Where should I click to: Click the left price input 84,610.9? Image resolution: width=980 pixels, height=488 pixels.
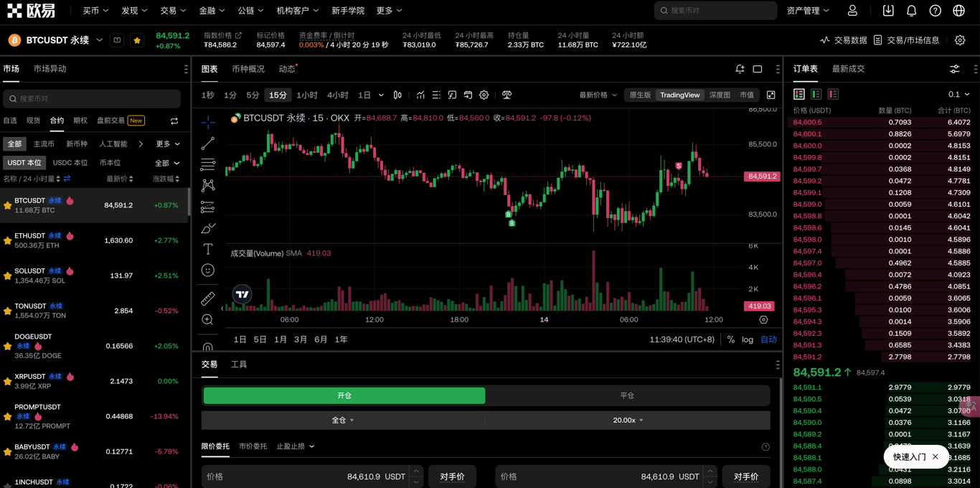[305, 477]
